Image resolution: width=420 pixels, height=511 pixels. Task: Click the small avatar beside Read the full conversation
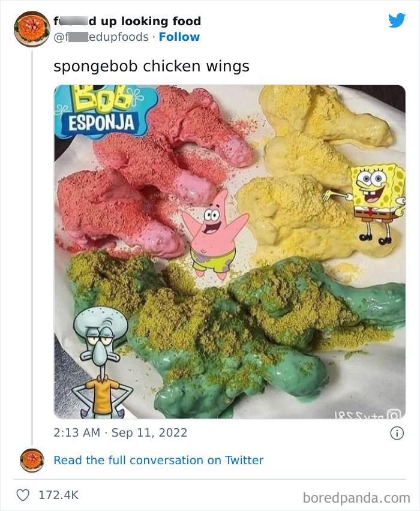coord(32,460)
